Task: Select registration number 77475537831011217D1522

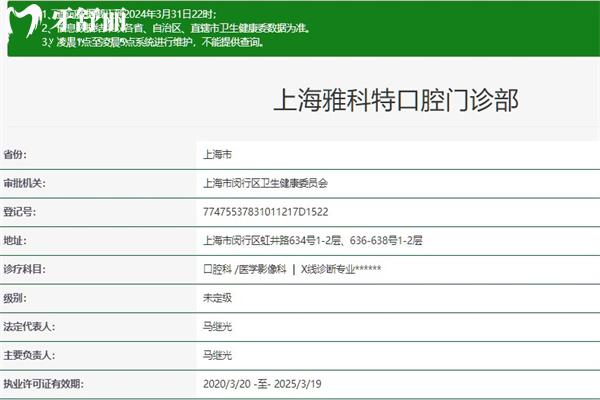Action: 266,212
